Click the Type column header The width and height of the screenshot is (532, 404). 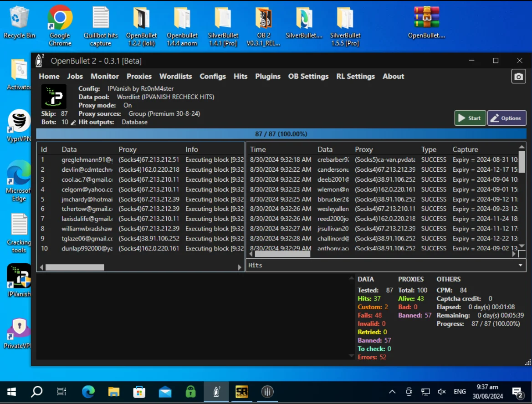point(429,149)
